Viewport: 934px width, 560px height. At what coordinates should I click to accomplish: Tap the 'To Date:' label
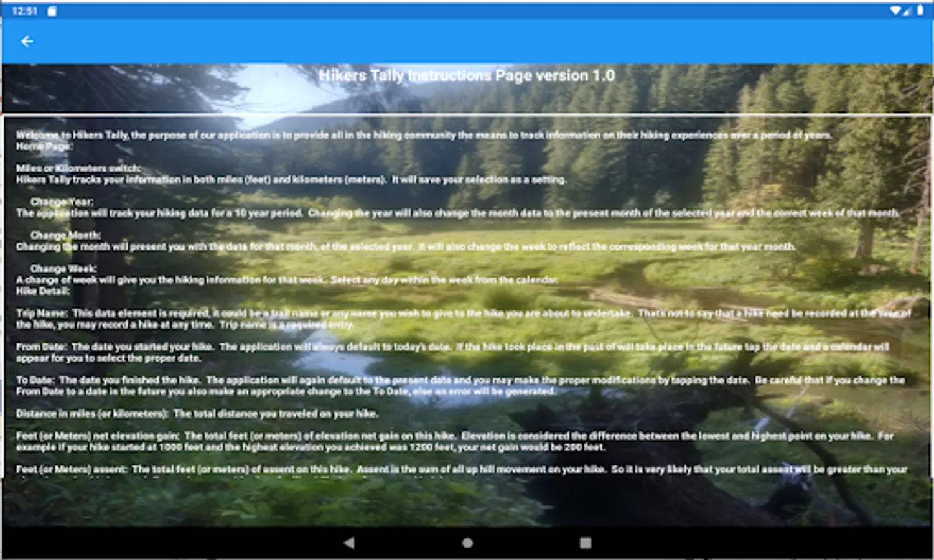(x=35, y=381)
